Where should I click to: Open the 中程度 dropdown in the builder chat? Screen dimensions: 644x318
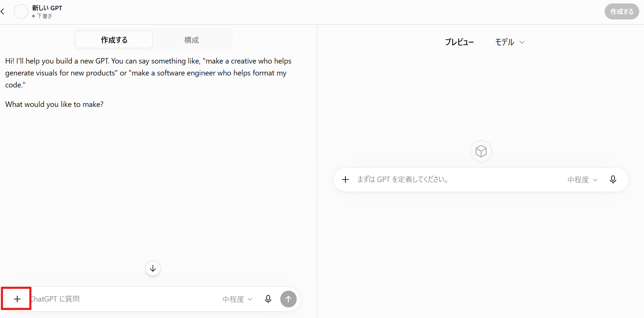pos(238,299)
